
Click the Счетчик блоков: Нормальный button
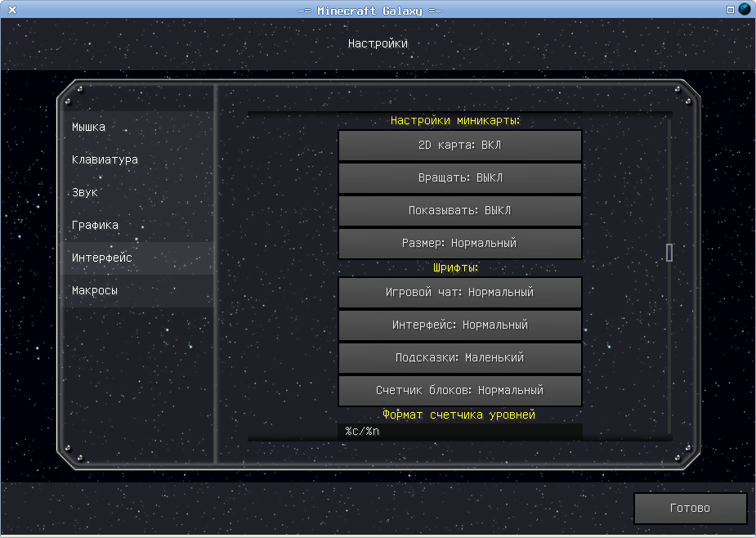[x=459, y=391]
